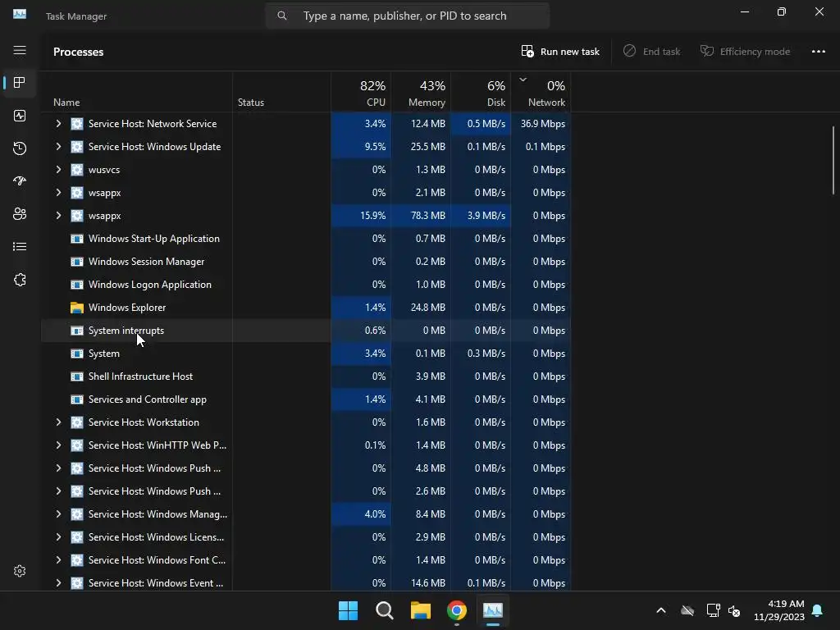The height and width of the screenshot is (630, 840).
Task: Click the Windows Logon Application icon
Action: tap(77, 285)
